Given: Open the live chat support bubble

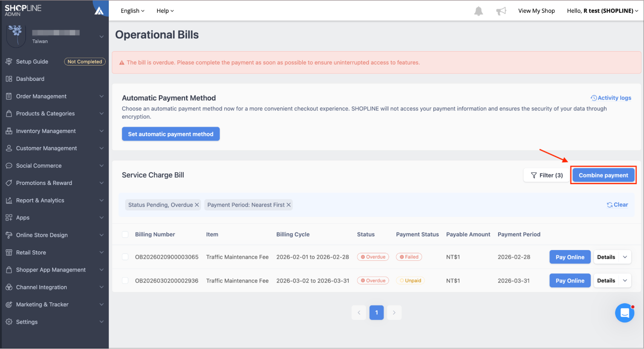Looking at the screenshot, I should coord(625,313).
